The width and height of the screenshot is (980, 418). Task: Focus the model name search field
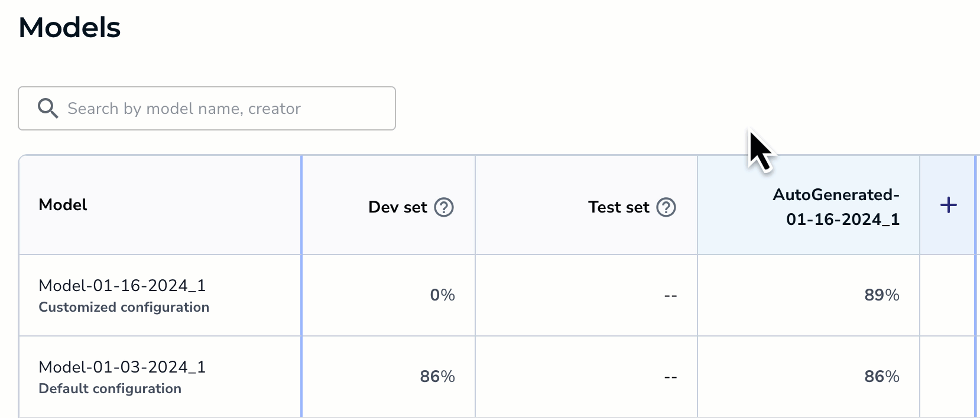click(225, 109)
